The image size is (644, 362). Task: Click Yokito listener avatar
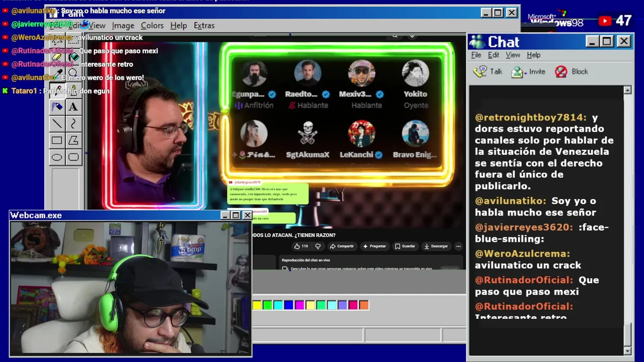coord(415,73)
